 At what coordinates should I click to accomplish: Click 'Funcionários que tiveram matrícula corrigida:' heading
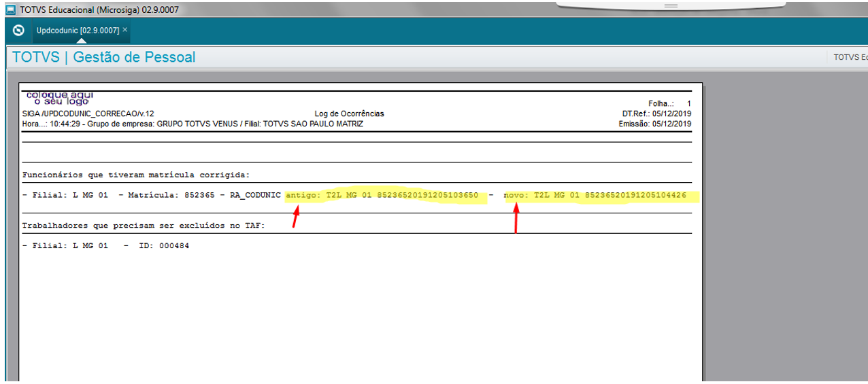click(136, 175)
